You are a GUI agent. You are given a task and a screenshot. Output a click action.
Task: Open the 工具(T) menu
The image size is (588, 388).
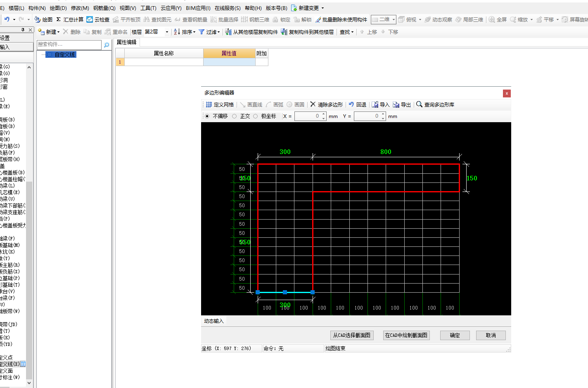click(148, 8)
